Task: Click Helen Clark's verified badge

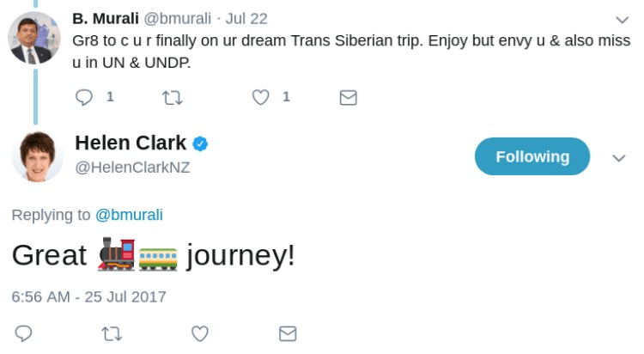Action: click(x=200, y=143)
